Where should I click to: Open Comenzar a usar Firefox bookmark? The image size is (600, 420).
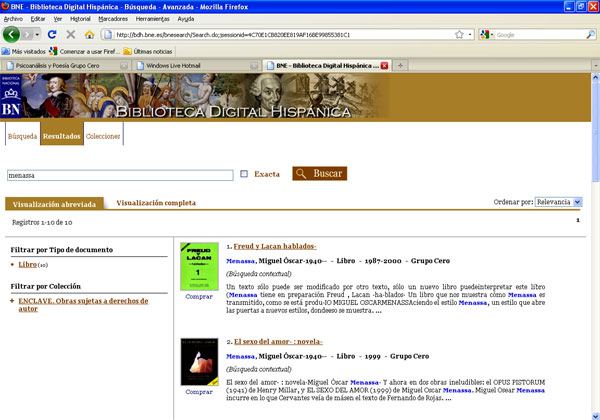[85, 51]
